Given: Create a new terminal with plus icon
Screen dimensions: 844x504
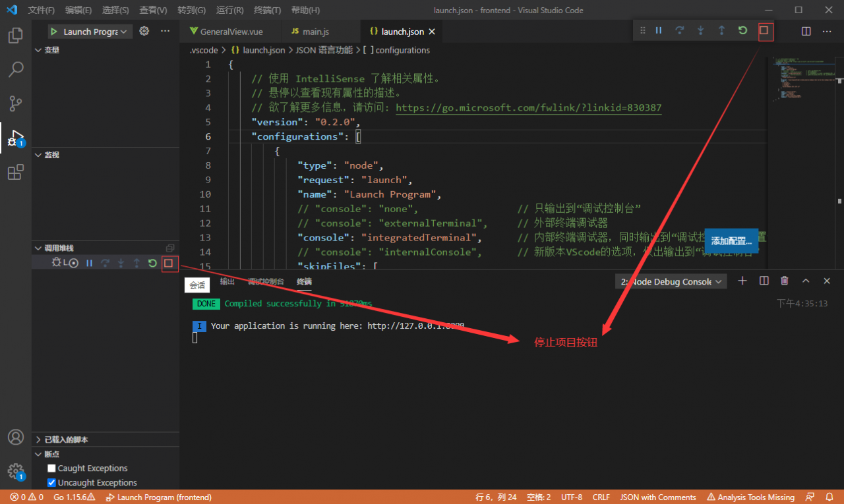Looking at the screenshot, I should click(x=742, y=281).
